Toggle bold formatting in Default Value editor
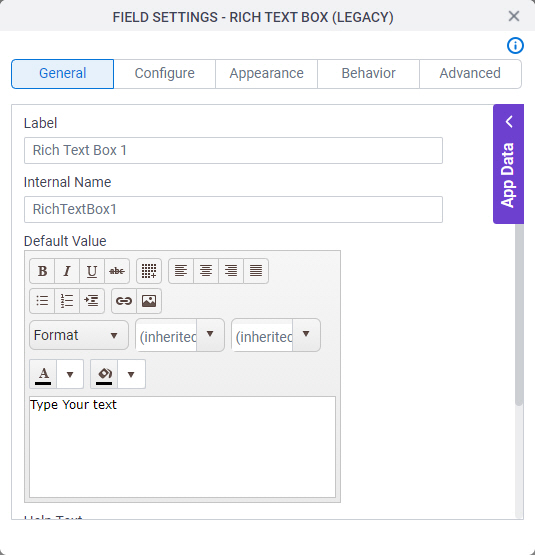 coord(42,271)
